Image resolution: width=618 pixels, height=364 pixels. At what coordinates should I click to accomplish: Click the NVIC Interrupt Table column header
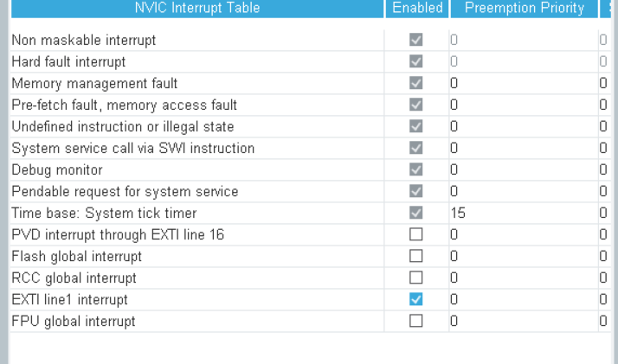point(196,9)
